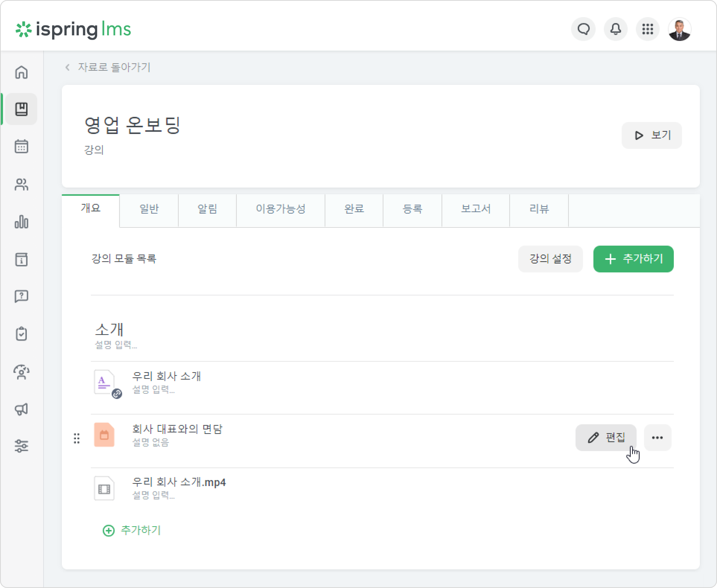Viewport: 717px width, 588px height.
Task: Open the settings sliders icon in sidebar
Action: [21, 446]
